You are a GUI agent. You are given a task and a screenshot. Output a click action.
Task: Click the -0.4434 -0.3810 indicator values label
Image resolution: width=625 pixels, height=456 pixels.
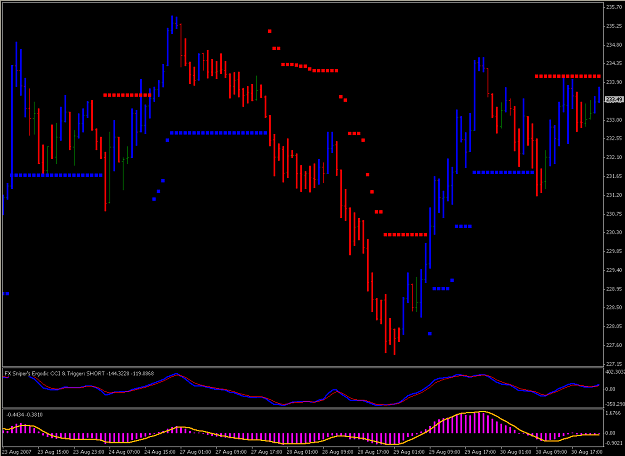[25, 415]
